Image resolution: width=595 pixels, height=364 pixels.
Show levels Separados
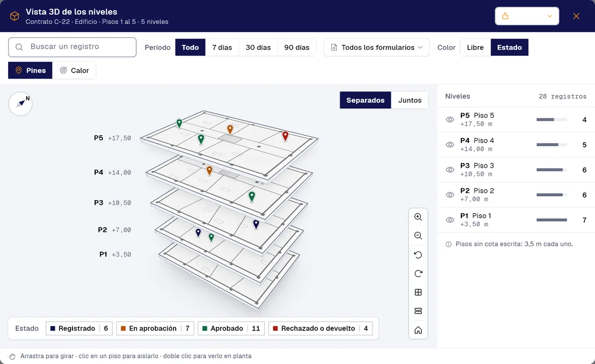click(366, 100)
